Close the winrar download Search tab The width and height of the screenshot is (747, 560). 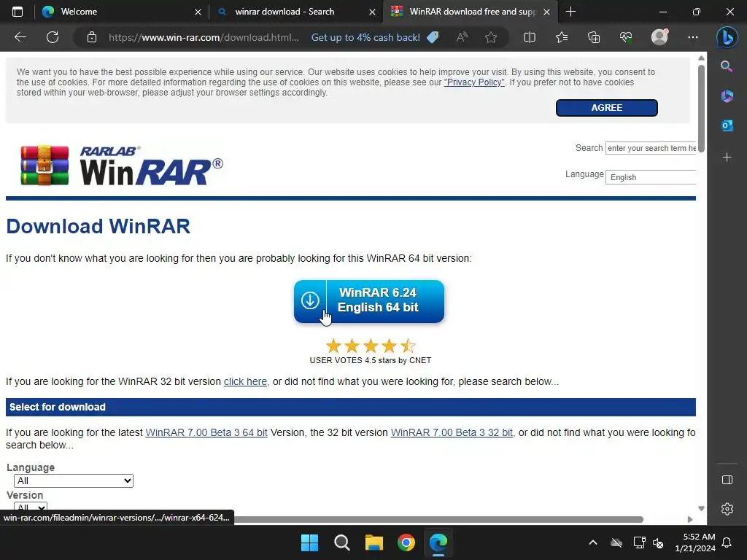(x=373, y=12)
